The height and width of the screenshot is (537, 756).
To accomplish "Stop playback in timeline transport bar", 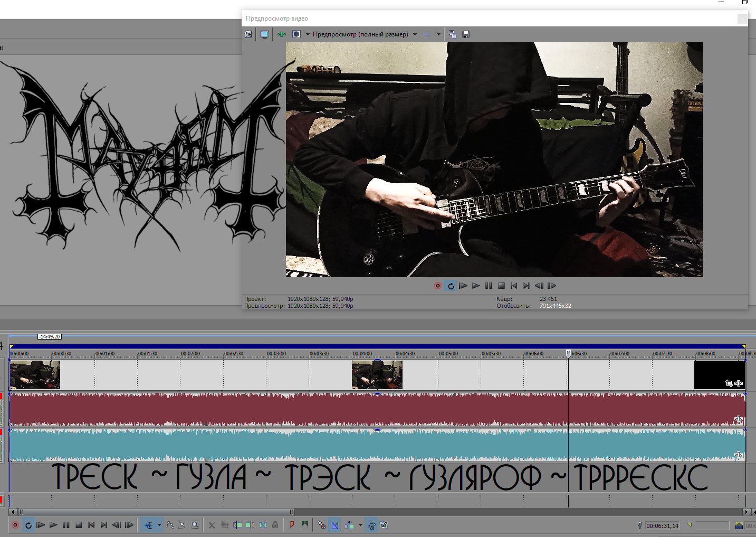I will (x=79, y=525).
